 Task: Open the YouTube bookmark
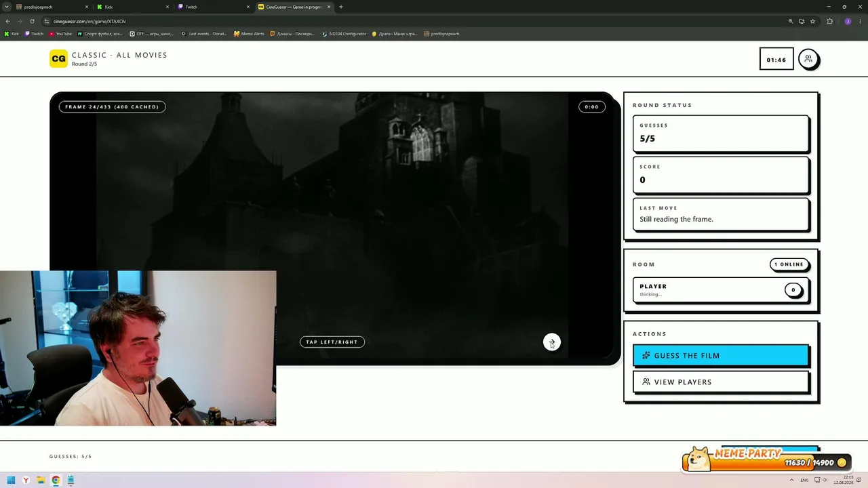[x=60, y=34]
